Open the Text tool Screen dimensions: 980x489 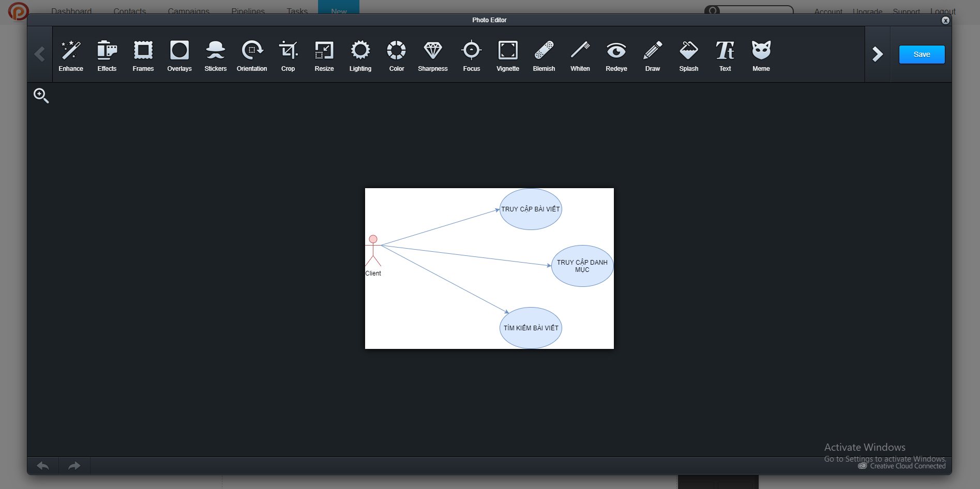click(x=725, y=54)
